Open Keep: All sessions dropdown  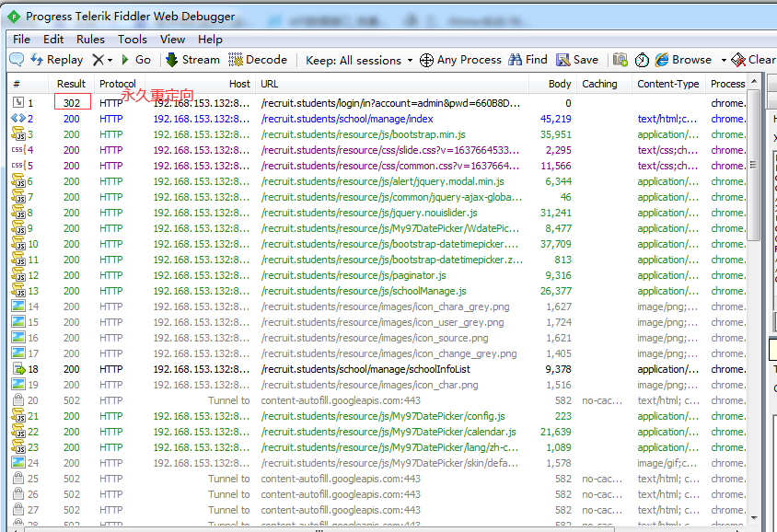point(359,61)
